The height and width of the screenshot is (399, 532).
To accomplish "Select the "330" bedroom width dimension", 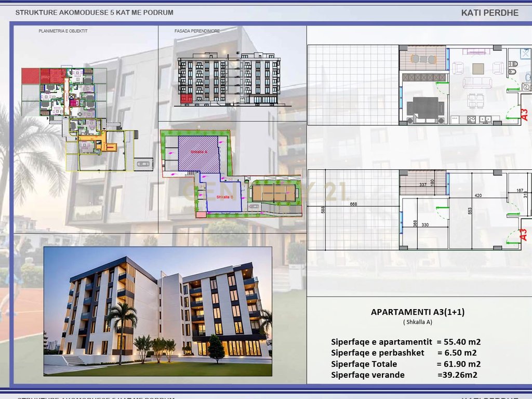I will point(425,225).
